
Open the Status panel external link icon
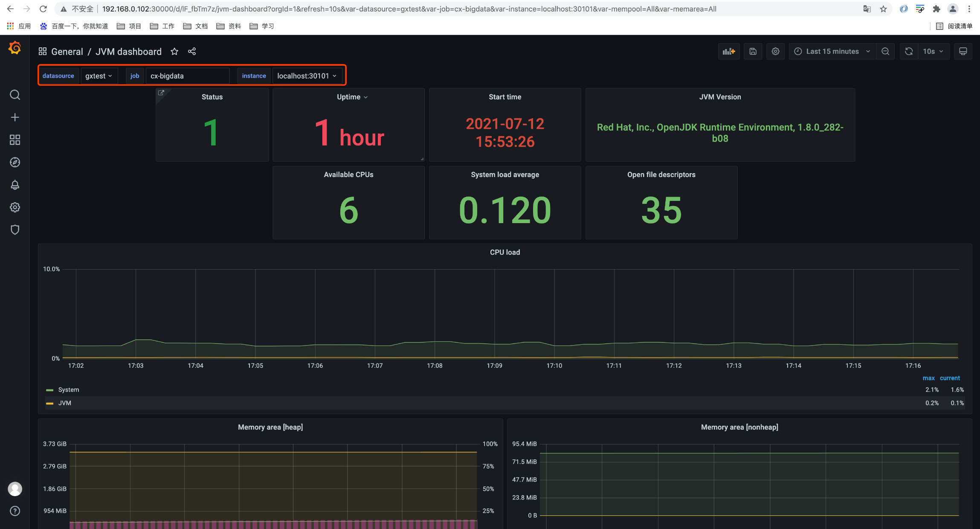pyautogui.click(x=161, y=93)
